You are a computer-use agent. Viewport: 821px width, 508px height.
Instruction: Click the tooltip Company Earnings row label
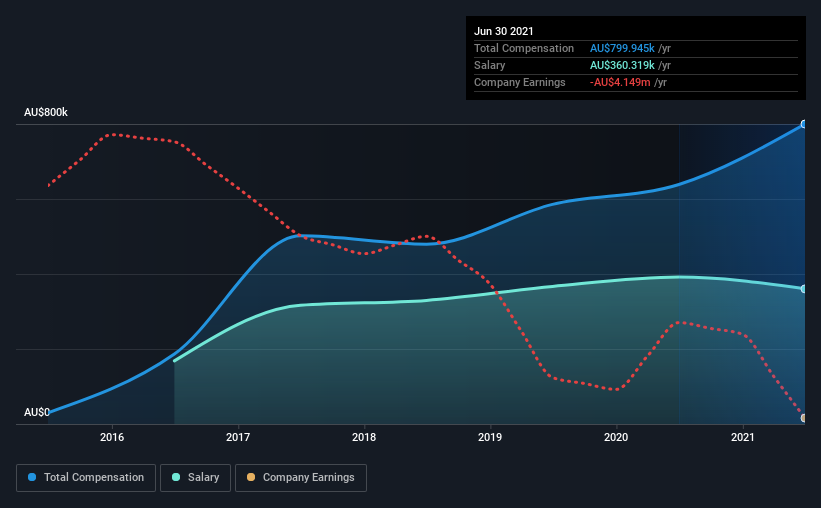click(x=519, y=82)
